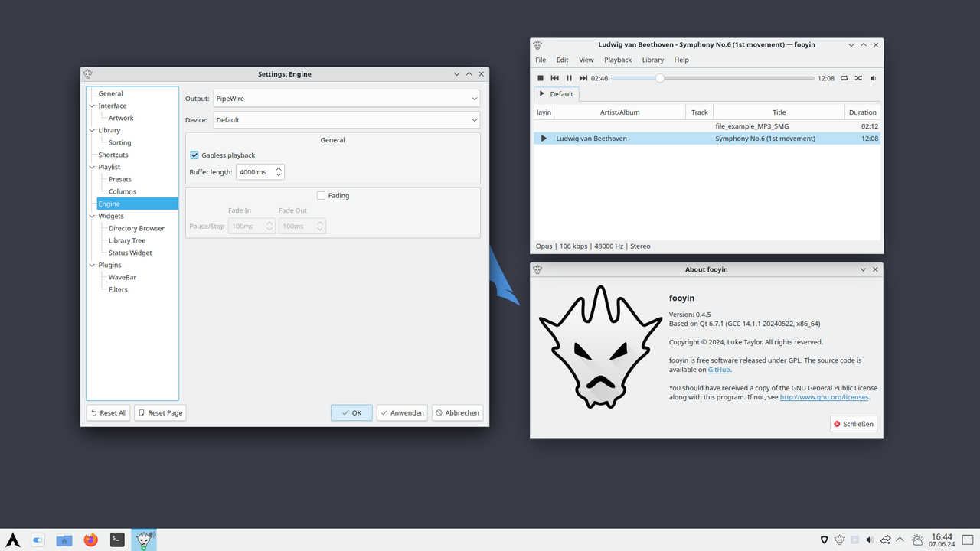Open the terminal from the taskbar

click(117, 540)
